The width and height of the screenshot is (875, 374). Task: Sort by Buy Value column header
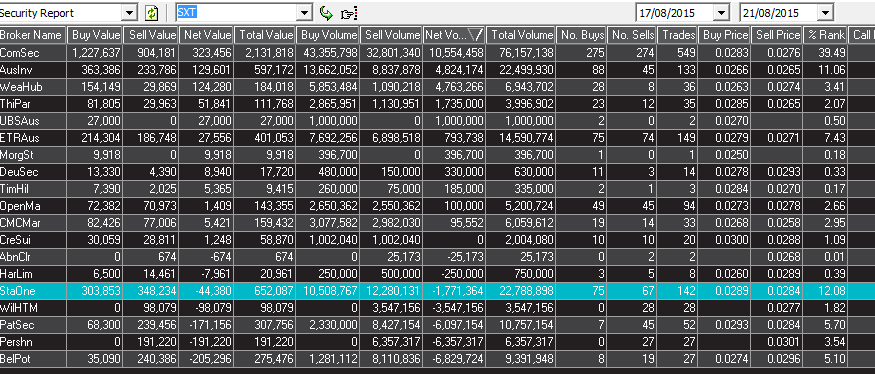tap(95, 35)
